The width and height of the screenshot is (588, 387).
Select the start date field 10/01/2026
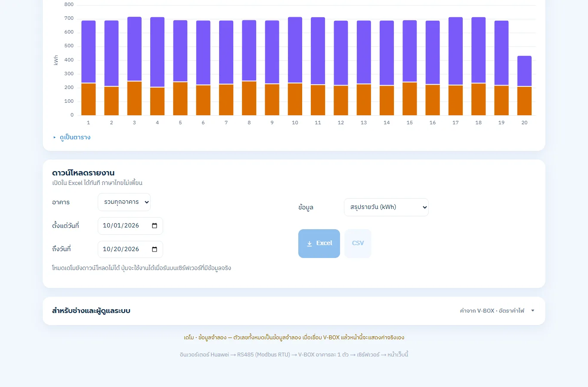[130, 226]
